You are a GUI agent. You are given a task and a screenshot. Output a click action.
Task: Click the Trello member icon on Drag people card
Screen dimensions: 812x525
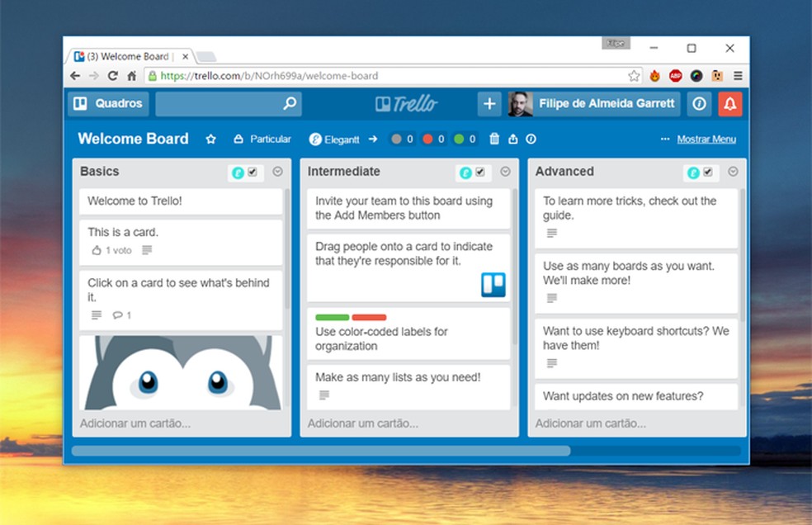pyautogui.click(x=493, y=285)
